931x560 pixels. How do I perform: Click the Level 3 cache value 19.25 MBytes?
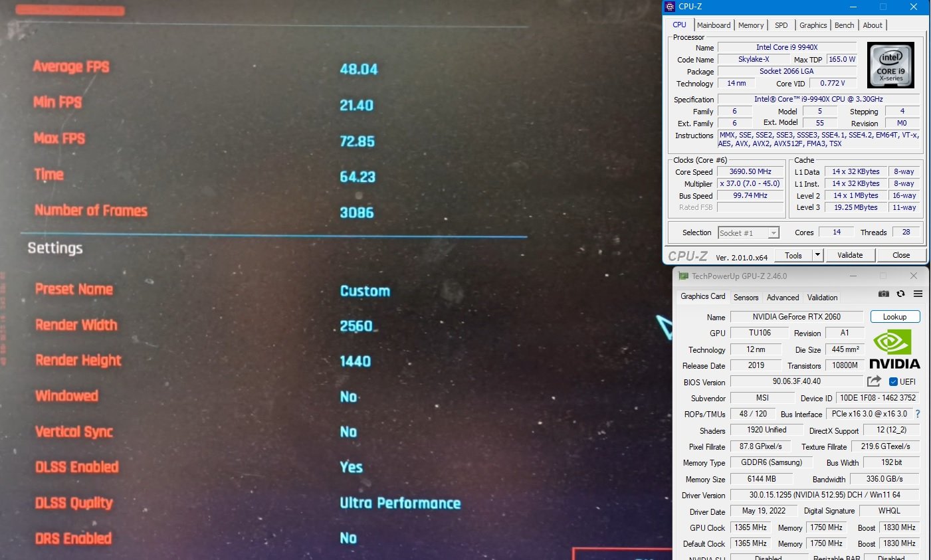click(x=856, y=207)
